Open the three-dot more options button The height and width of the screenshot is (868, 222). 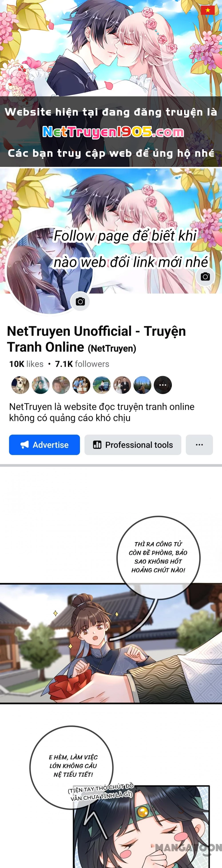[x=199, y=445]
